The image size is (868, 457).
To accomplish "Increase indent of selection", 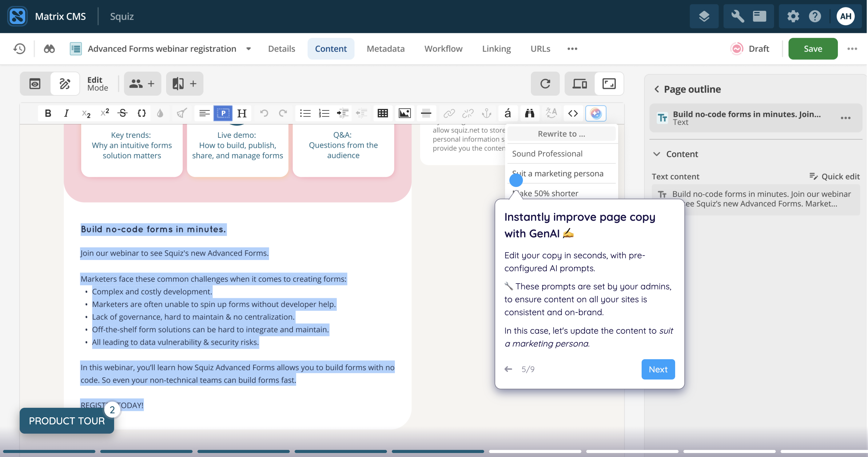I will coord(343,113).
